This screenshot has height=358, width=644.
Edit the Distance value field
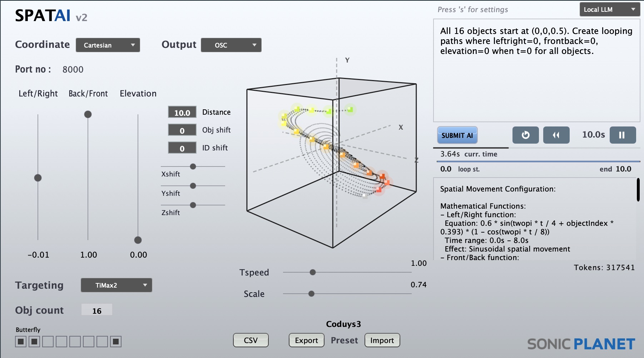pos(182,112)
